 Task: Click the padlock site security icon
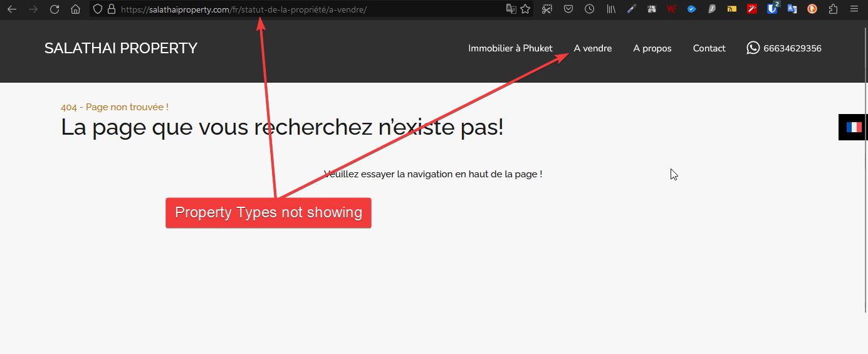click(x=112, y=9)
